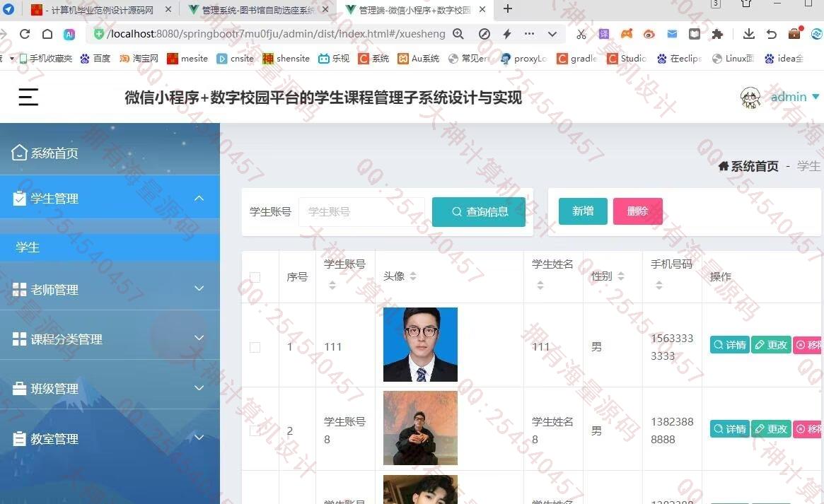Open the three-dots more menu in address bar
824x504 pixels.
pyautogui.click(x=529, y=34)
